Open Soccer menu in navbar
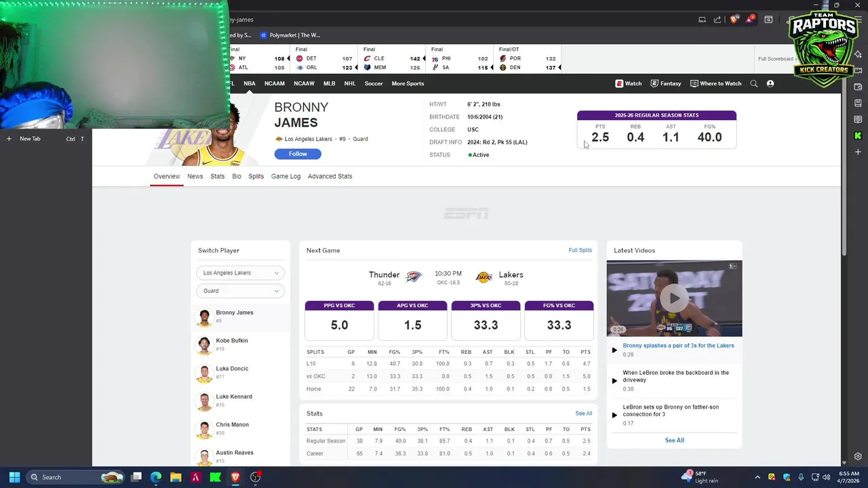Screen dimensions: 868x488 374,83
